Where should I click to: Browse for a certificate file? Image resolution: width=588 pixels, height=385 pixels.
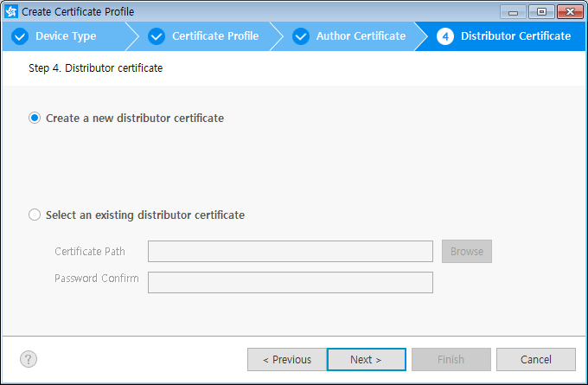[467, 252]
